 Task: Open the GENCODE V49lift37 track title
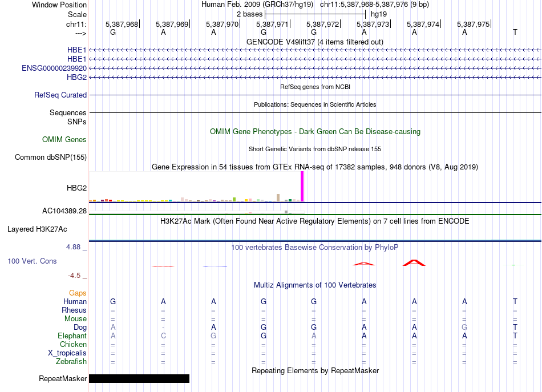(314, 42)
